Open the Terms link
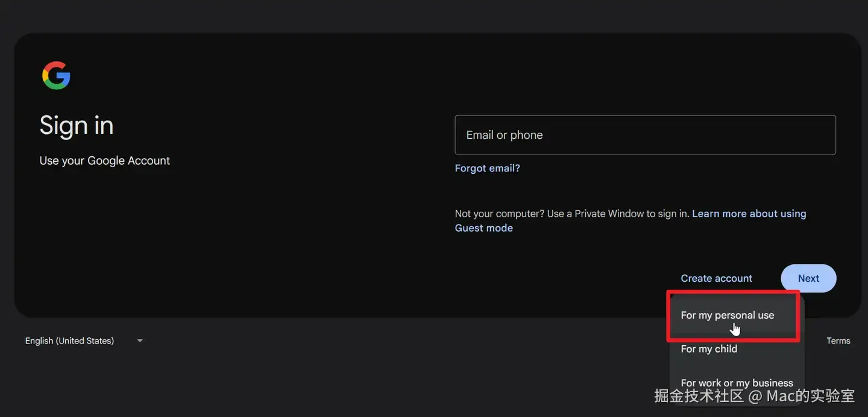Screen dimensions: 868x417 tap(838, 341)
